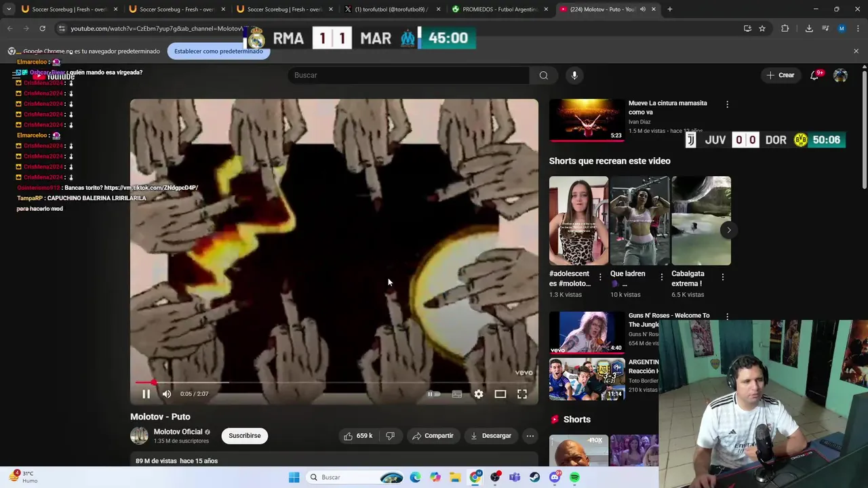Play Guns N' Roses Welcome To The Jungle
This screenshot has width=868, height=488.
click(587, 332)
